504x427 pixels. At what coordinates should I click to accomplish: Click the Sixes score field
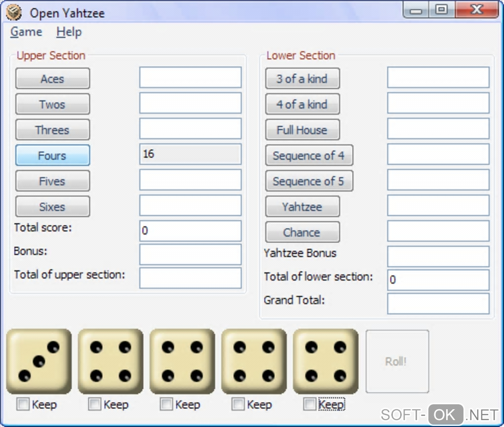pos(190,205)
